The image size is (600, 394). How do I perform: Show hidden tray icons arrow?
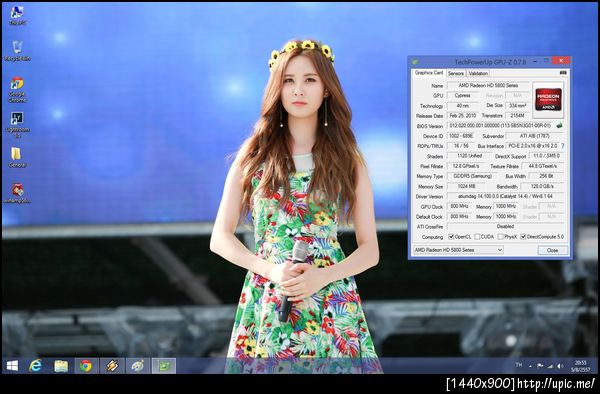530,366
